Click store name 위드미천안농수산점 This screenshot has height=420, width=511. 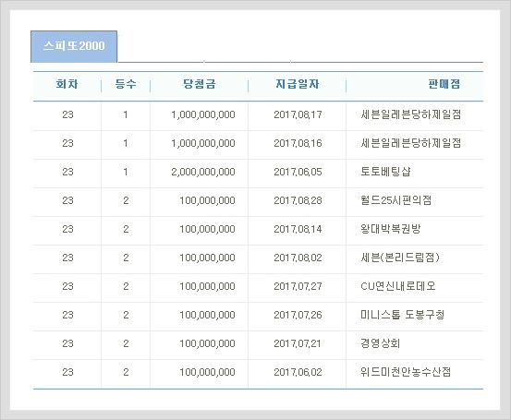pos(406,372)
